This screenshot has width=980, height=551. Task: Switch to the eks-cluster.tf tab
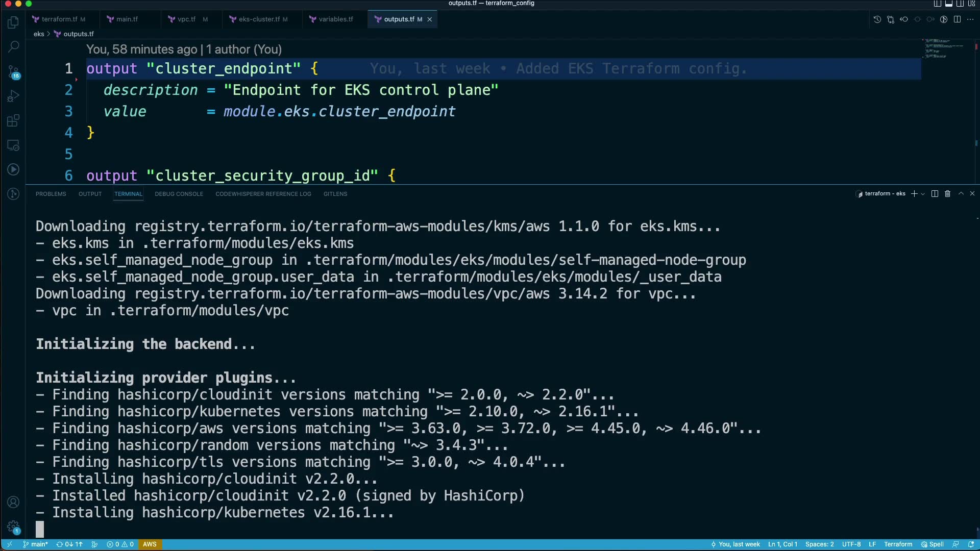259,19
